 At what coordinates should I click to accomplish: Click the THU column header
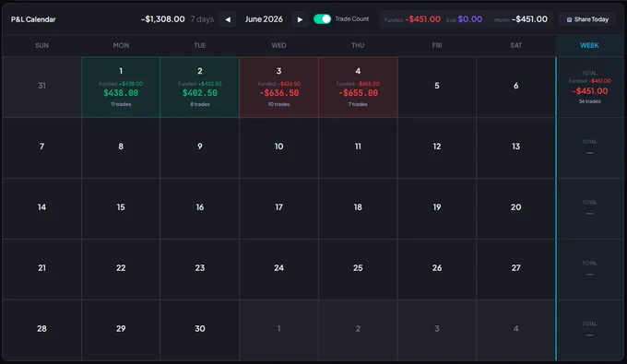click(x=358, y=45)
